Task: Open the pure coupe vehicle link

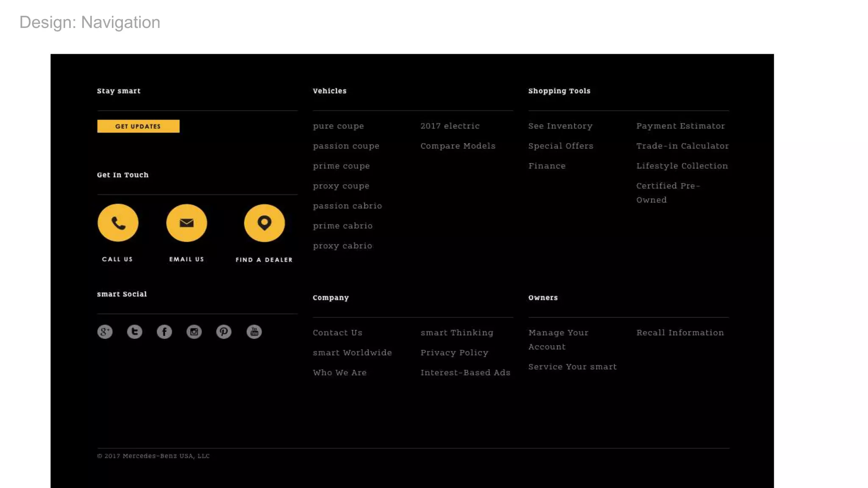Action: tap(338, 126)
